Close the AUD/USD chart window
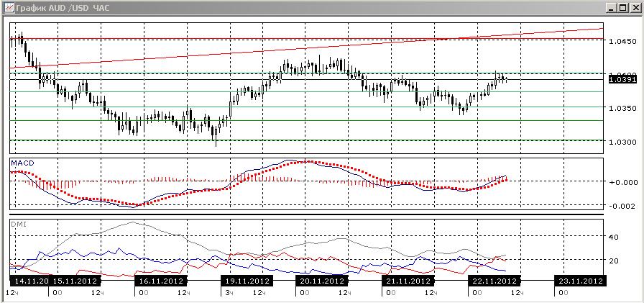This screenshot has width=644, height=303. pyautogui.click(x=635, y=7)
